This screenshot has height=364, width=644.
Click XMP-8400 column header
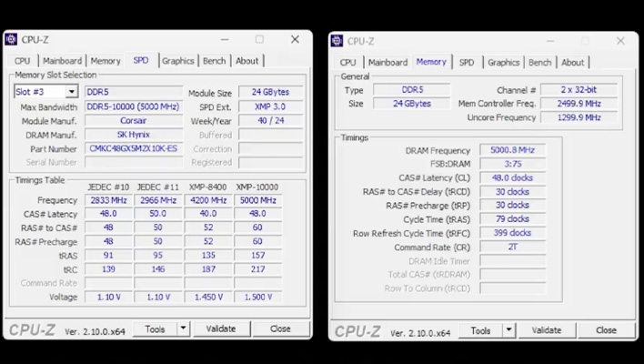pos(207,187)
